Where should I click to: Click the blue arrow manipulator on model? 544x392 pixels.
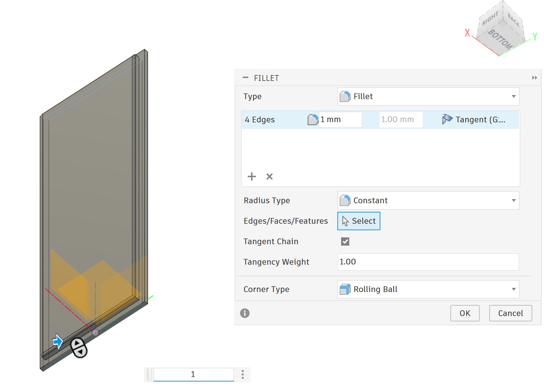58,341
